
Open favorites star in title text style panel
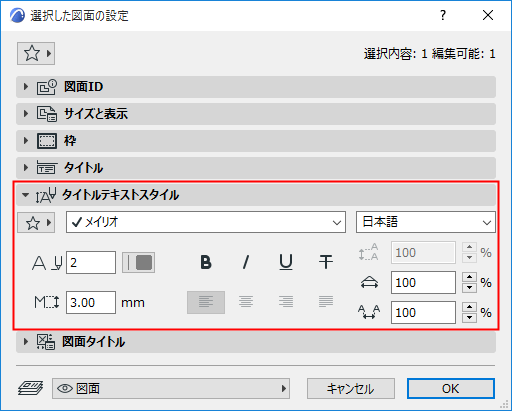click(36, 222)
